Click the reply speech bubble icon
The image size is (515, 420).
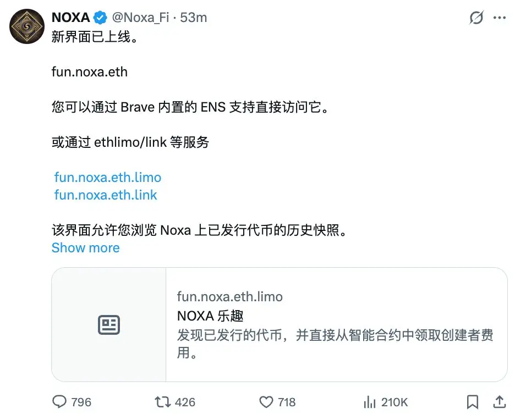point(59,402)
